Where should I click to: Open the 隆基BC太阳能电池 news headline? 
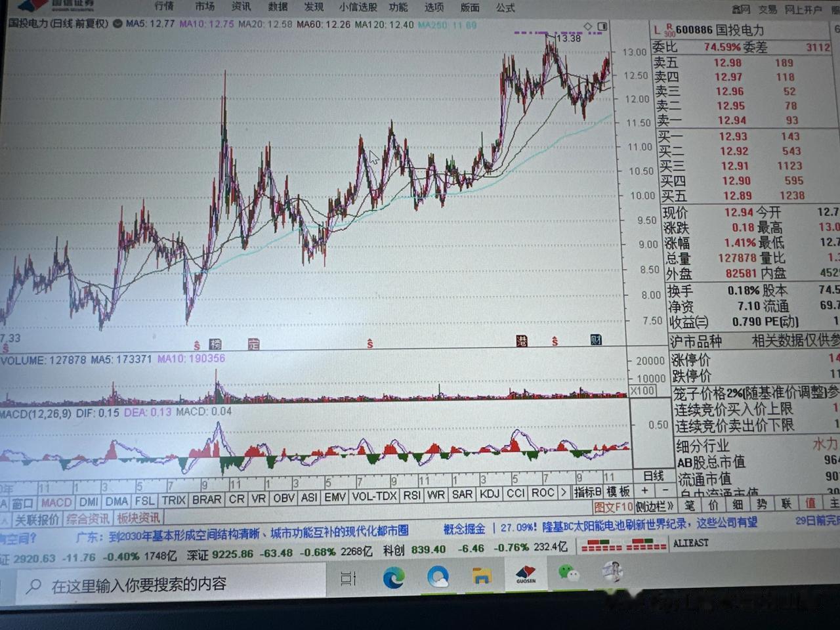click(x=650, y=525)
